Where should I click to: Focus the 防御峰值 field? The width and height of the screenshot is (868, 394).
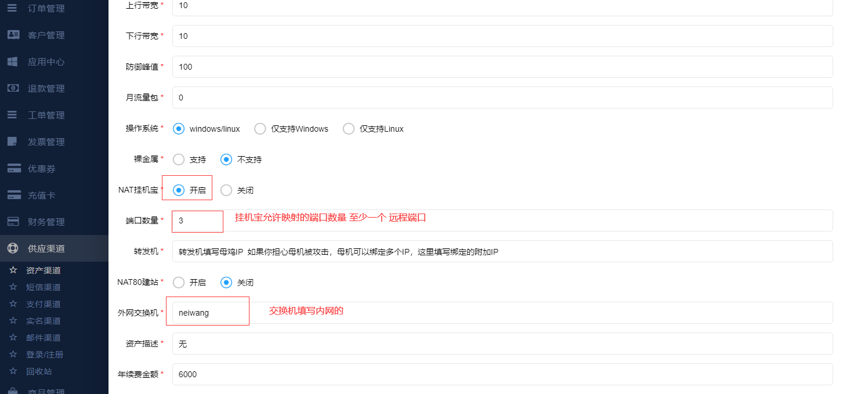(502, 67)
